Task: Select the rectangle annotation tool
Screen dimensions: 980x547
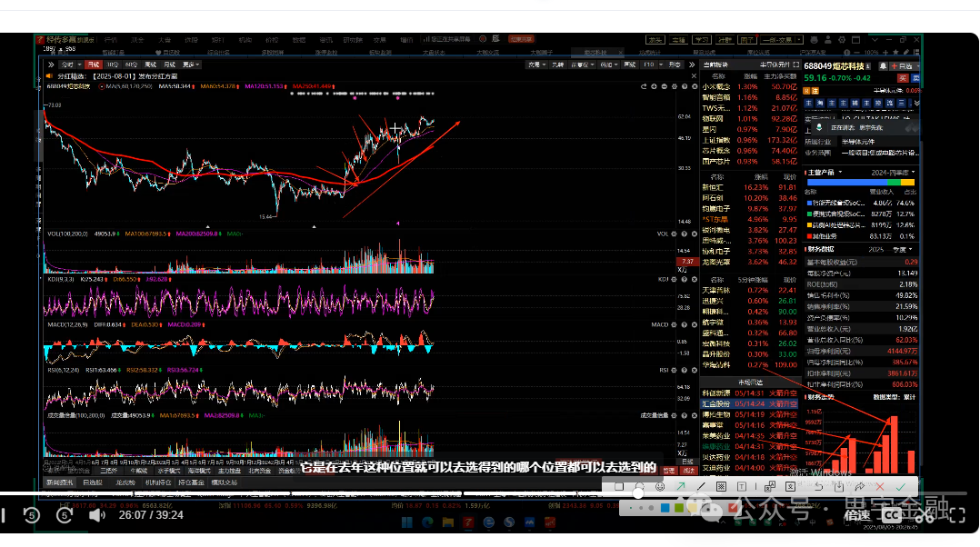Action: [619, 486]
